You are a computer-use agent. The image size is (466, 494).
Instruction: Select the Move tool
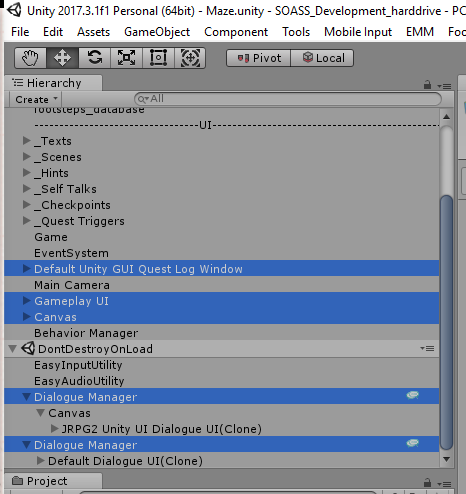(62, 58)
